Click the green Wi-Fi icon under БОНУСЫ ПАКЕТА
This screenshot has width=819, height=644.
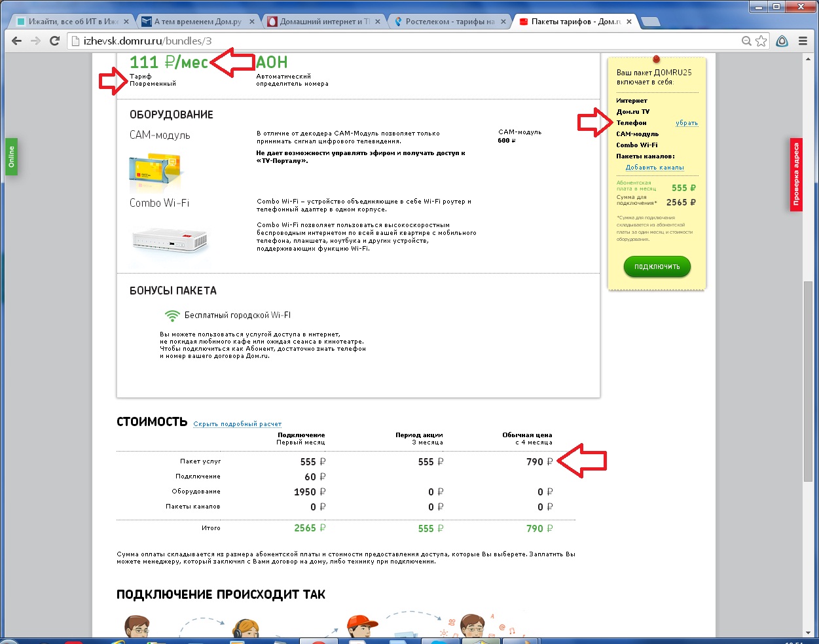point(172,315)
